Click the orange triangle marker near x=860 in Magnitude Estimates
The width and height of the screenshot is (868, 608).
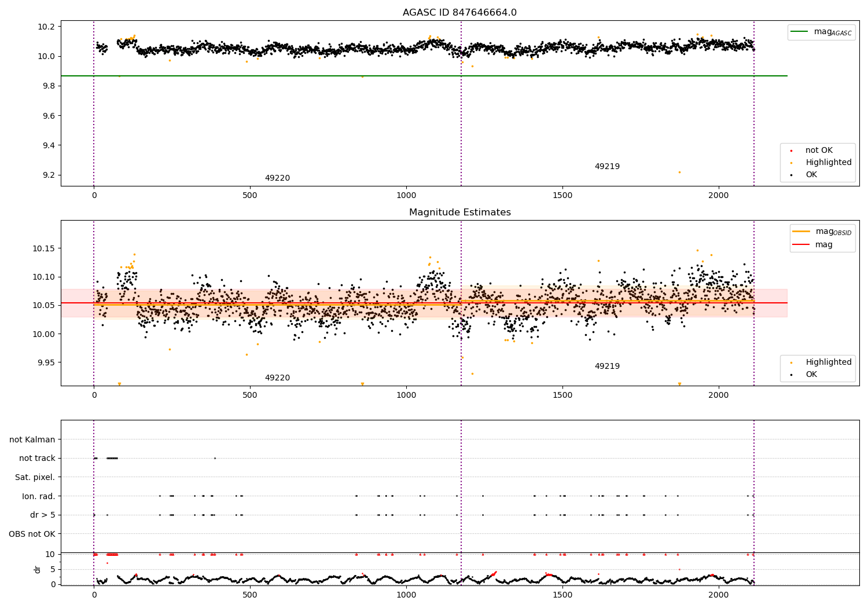click(362, 384)
